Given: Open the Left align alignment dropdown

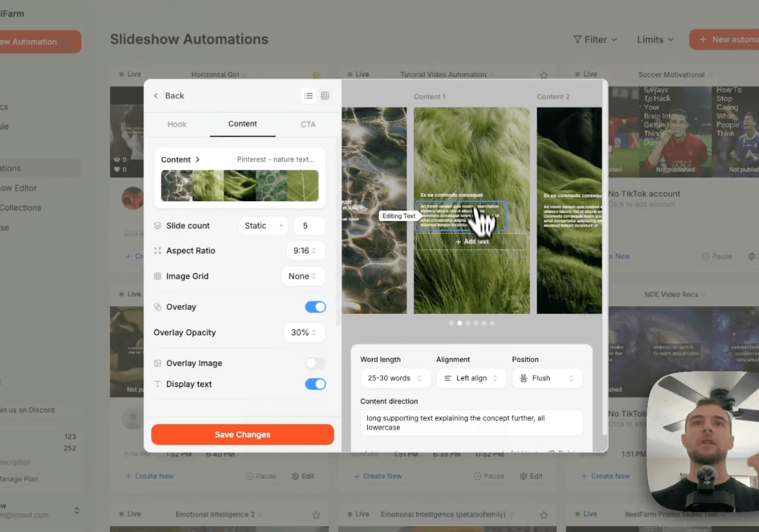Looking at the screenshot, I should pos(471,378).
